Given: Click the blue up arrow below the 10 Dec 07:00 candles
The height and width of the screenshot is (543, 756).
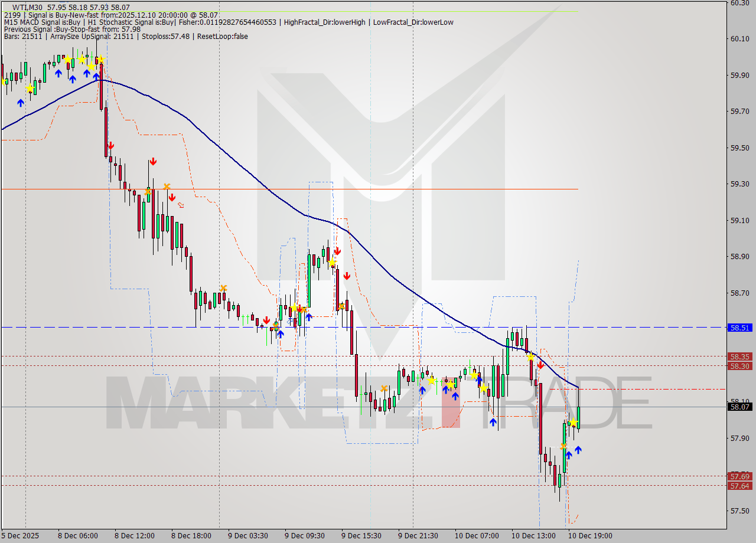Looking at the screenshot, I should [x=493, y=422].
